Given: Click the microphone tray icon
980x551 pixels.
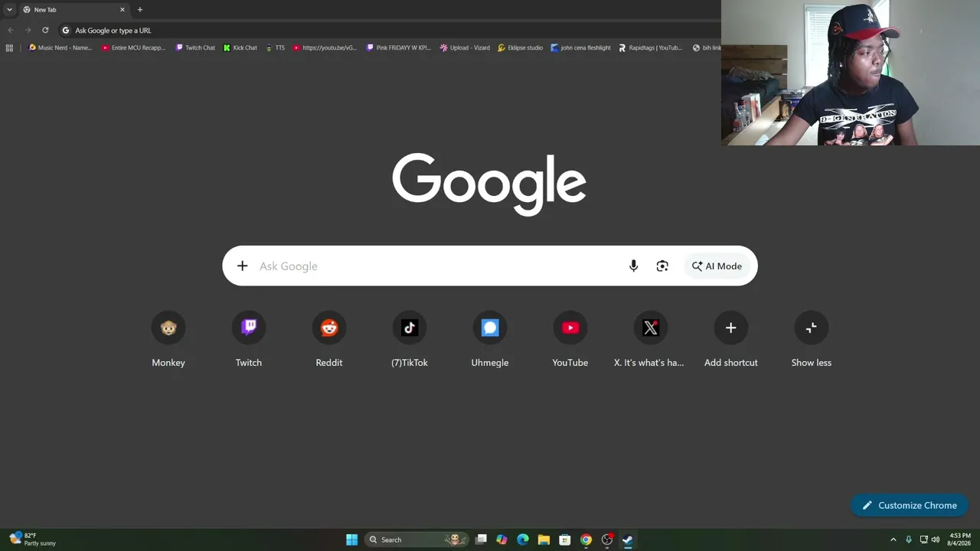Looking at the screenshot, I should (x=909, y=540).
